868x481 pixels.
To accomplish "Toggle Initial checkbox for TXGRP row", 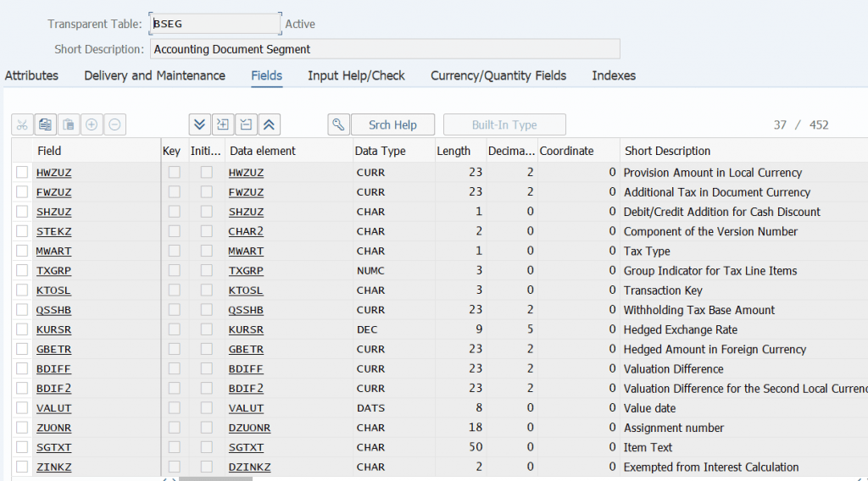I will [x=207, y=270].
